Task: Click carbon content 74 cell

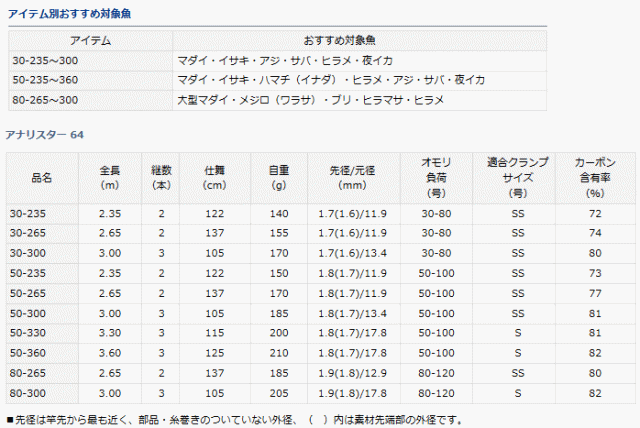Action: click(595, 233)
